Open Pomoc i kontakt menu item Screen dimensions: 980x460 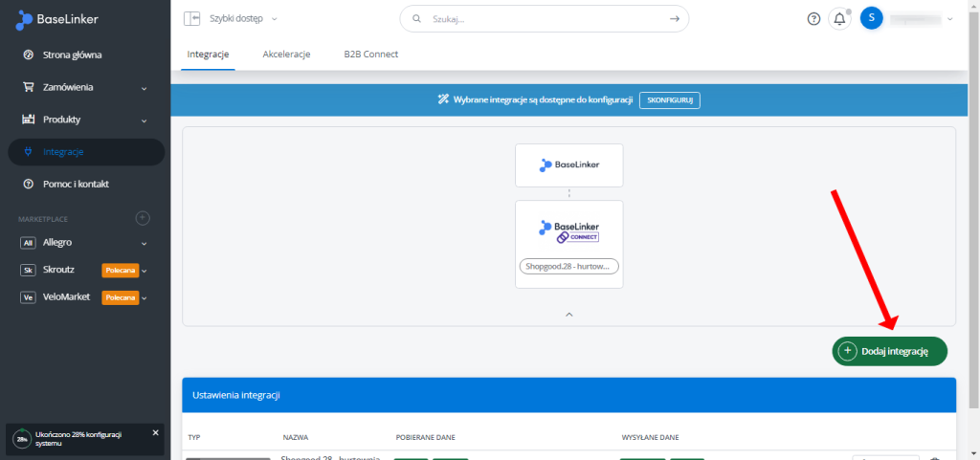tap(77, 185)
